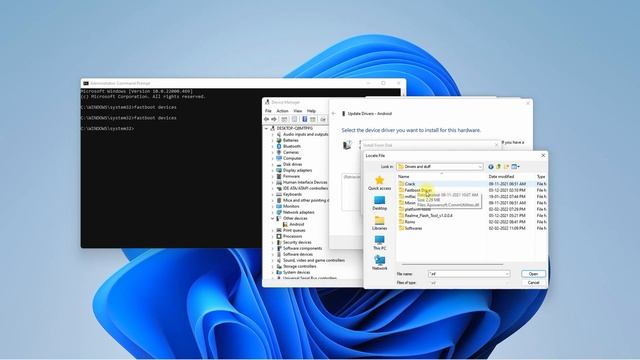Click Open button in Locate File
The width and height of the screenshot is (640, 360).
[x=533, y=274]
